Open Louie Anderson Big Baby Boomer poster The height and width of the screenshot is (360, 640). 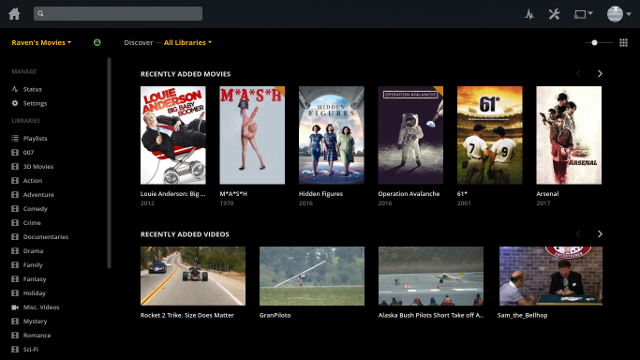173,135
